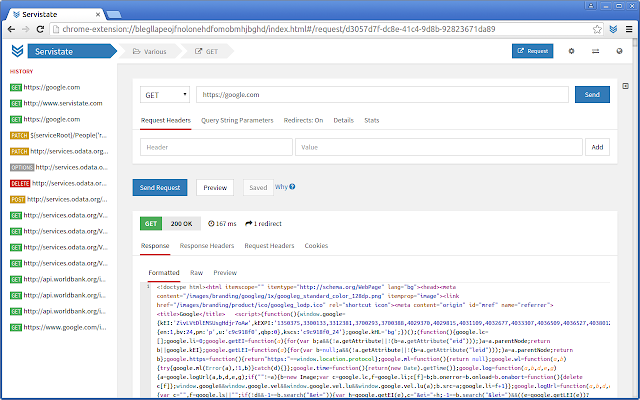Select the Request Headers tab at top
The image size is (640, 400).
(166, 120)
